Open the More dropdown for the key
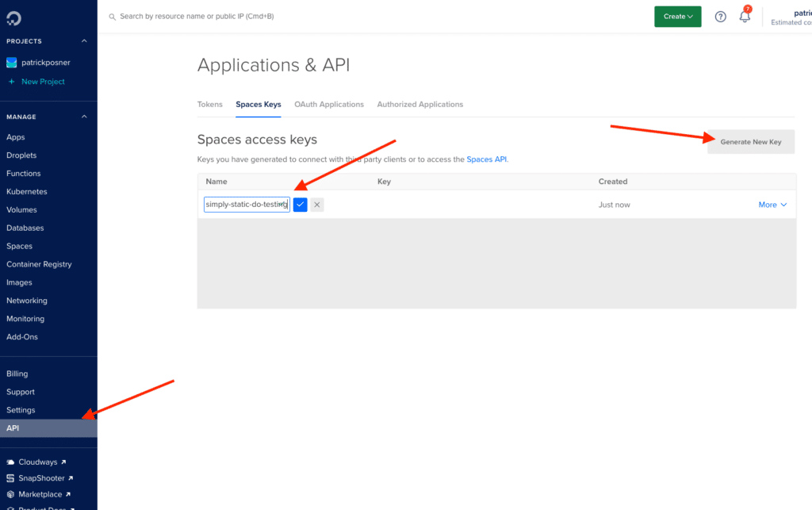Viewport: 812px width, 510px height. pos(772,205)
